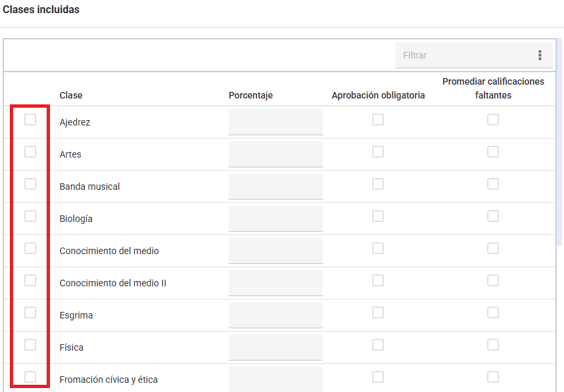Click the vertical scrollbar on the right

pos(559,142)
